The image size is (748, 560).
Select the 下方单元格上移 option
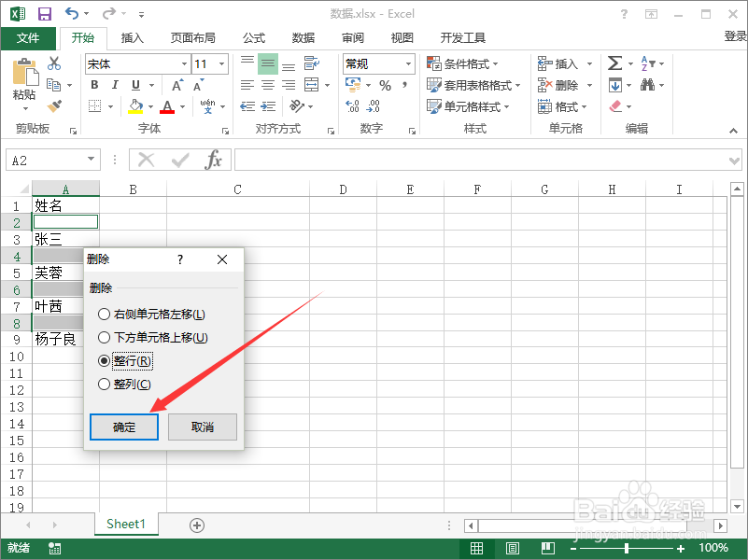click(104, 337)
